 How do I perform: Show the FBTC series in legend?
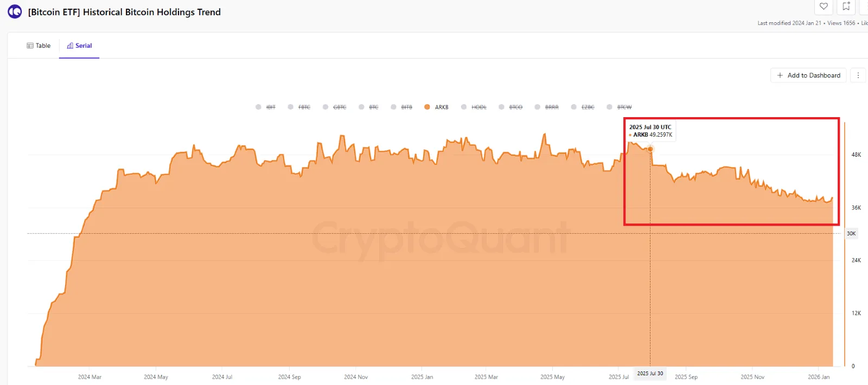pos(304,107)
